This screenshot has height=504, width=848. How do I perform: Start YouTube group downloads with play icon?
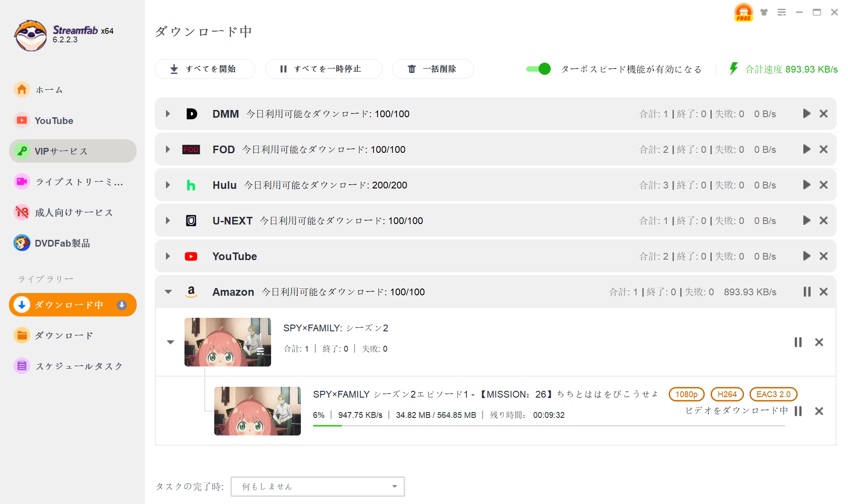(x=807, y=256)
